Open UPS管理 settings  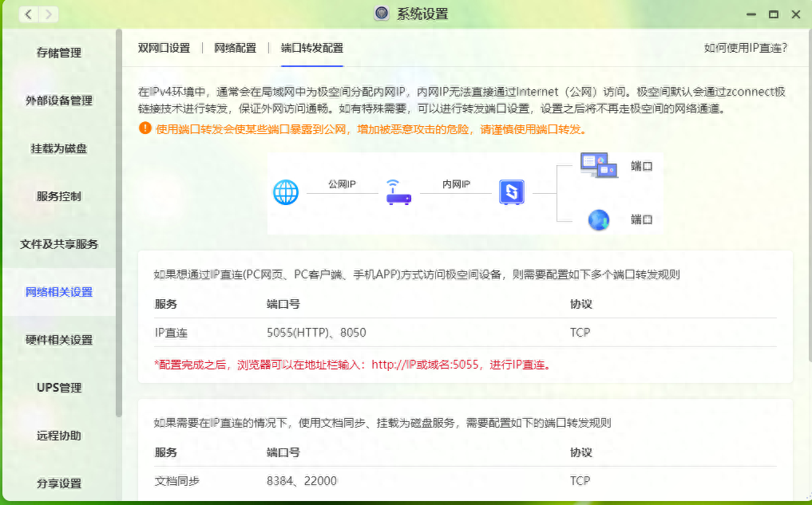[58, 388]
